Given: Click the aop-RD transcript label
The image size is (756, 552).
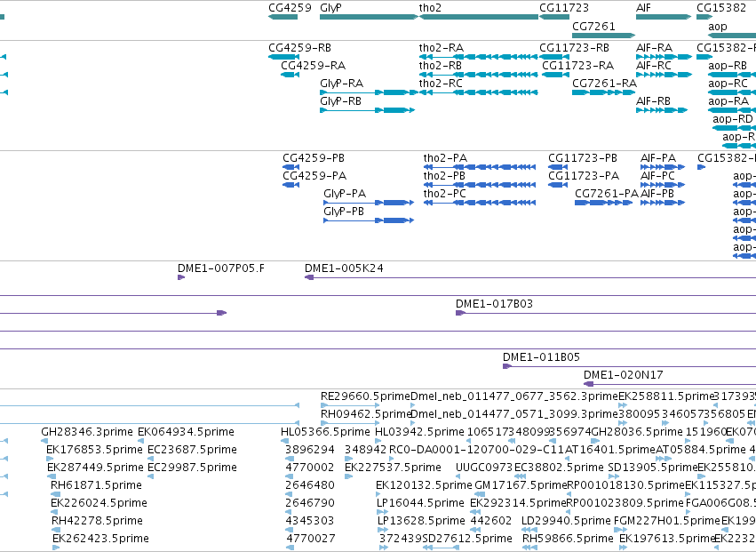Looking at the screenshot, I should click(x=732, y=119).
